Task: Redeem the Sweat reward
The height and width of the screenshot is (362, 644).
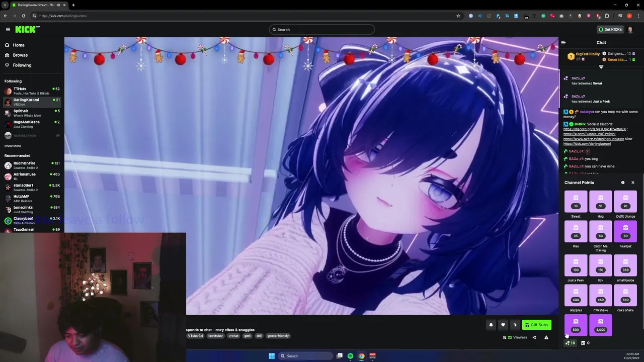Action: coord(576,202)
